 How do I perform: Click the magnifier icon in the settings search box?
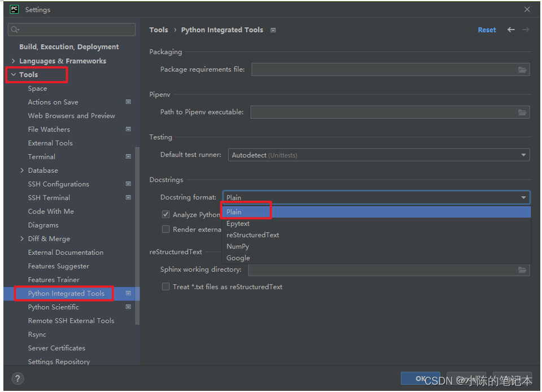pos(15,30)
